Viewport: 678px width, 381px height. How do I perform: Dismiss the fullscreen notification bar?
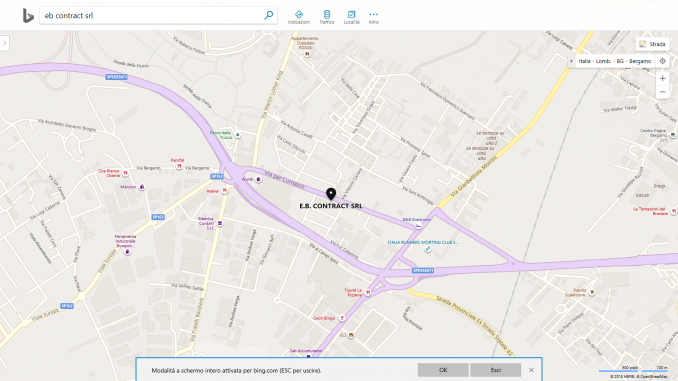pyautogui.click(x=531, y=370)
